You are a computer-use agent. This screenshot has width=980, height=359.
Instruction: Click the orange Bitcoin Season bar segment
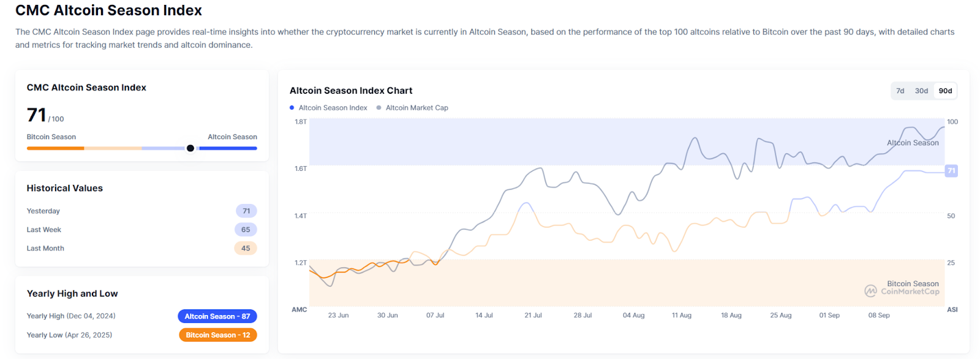click(55, 148)
